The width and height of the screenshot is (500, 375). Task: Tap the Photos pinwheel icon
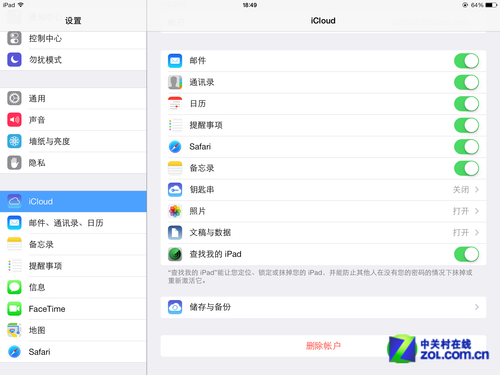pos(175,211)
